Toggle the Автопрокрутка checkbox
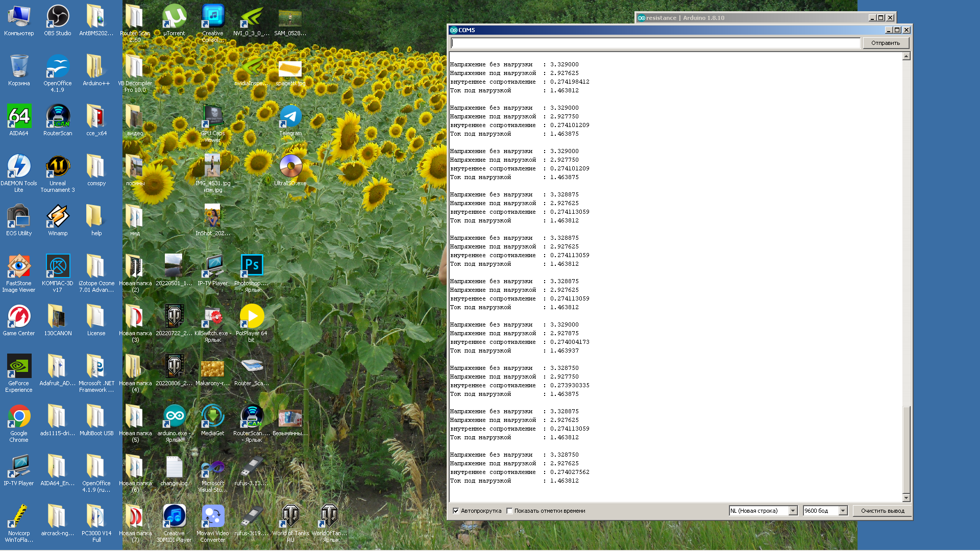 456,511
